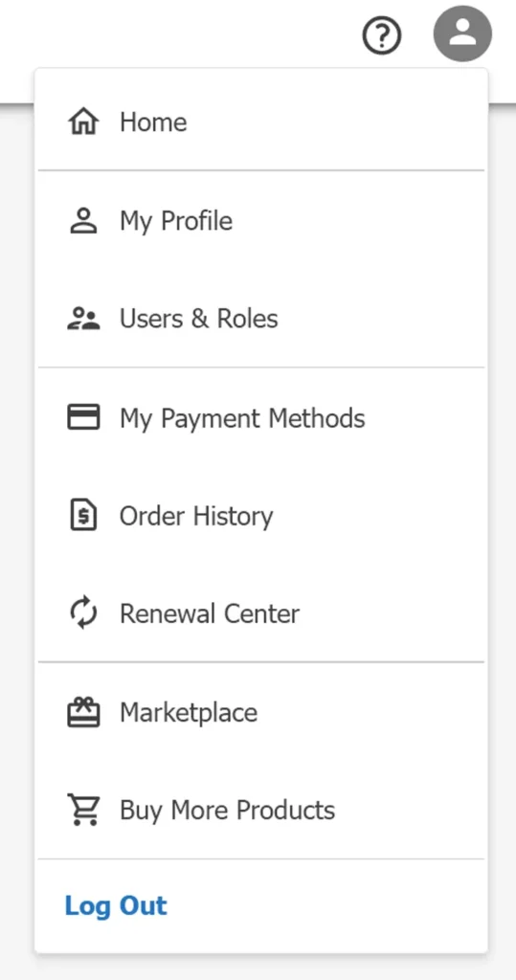Select My Profile from the menu
The image size is (516, 980).
point(260,221)
